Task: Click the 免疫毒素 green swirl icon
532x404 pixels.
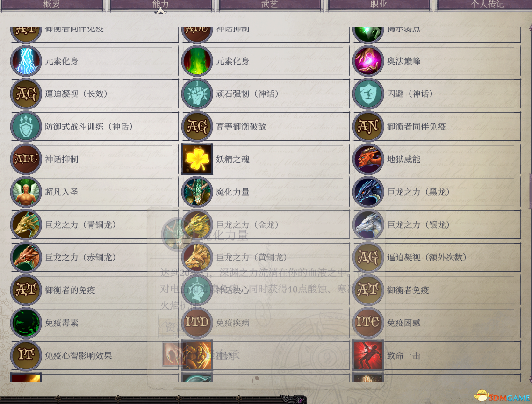Action: (26, 323)
